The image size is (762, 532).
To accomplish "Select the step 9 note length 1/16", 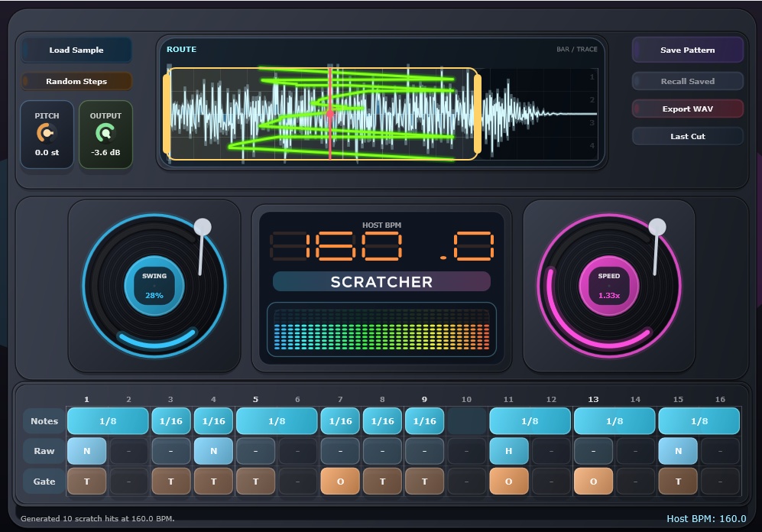I will click(x=424, y=420).
